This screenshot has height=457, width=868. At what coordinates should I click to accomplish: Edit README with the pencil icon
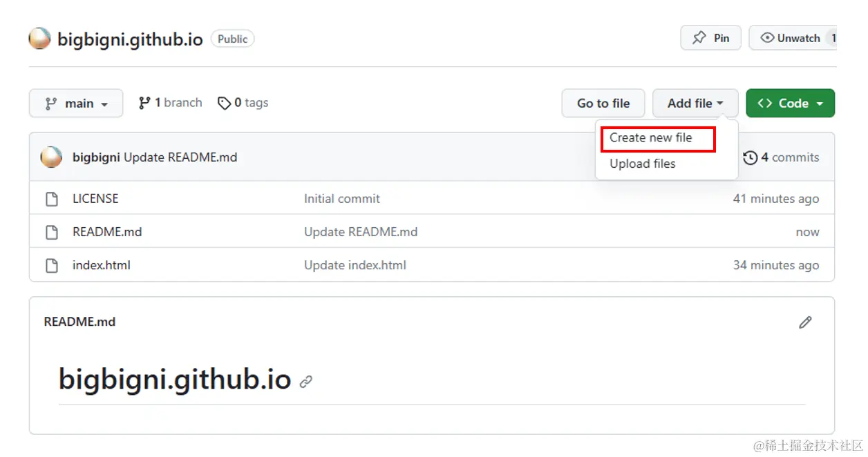click(x=805, y=322)
